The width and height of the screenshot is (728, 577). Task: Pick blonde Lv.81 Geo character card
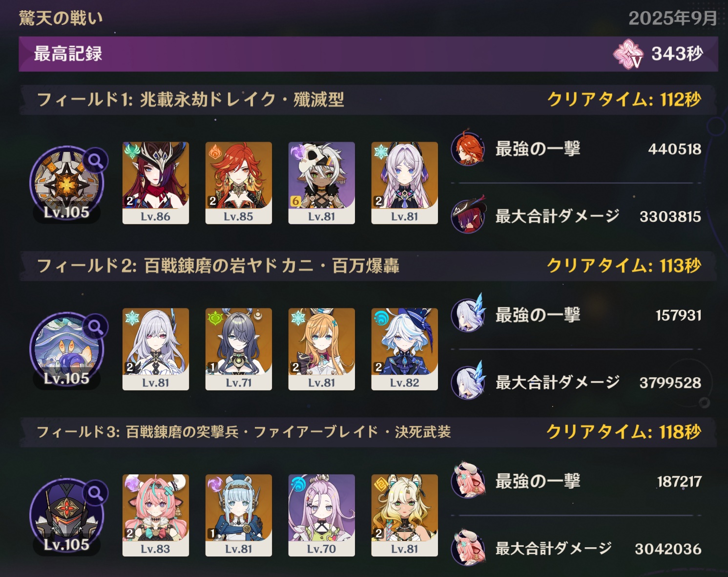coord(404,515)
